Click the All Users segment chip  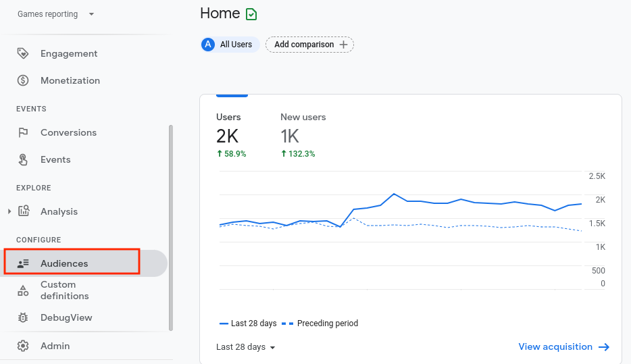[230, 45]
